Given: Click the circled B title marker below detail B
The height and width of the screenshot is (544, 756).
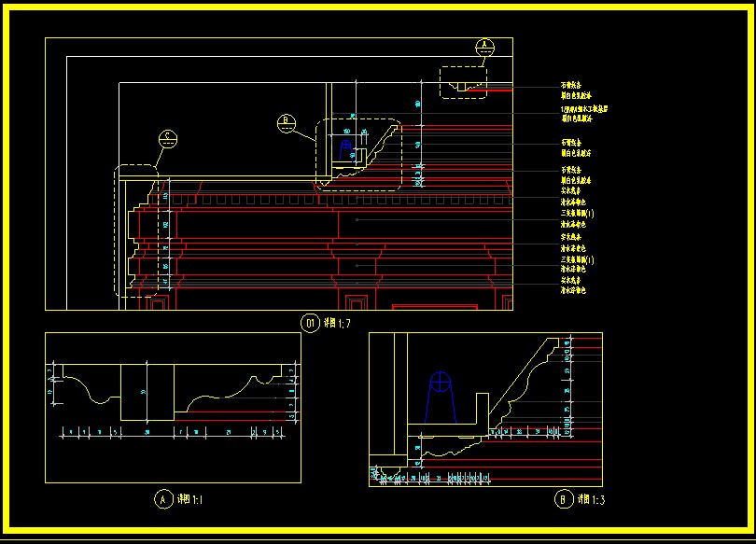Looking at the screenshot, I should coord(564,499).
